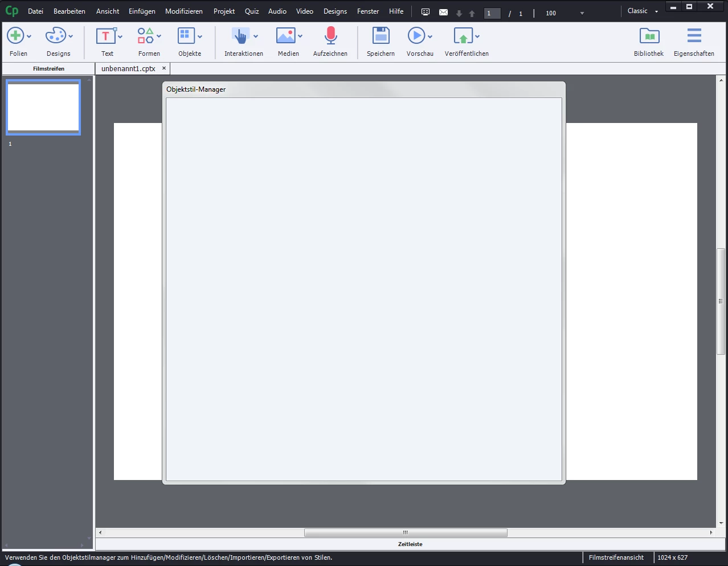Expand the Interaktionen dropdown arrow
728x566 pixels.
tap(256, 36)
